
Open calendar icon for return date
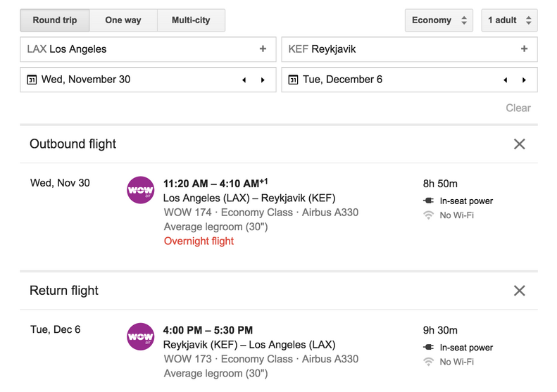[293, 80]
